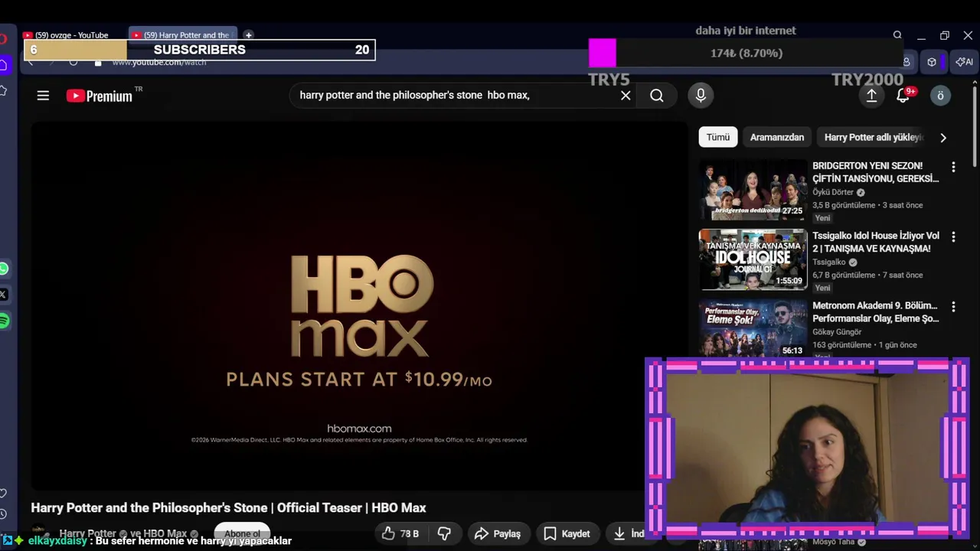Viewport: 980px width, 551px height.
Task: View the site lock icon in address bar
Action: click(x=98, y=62)
